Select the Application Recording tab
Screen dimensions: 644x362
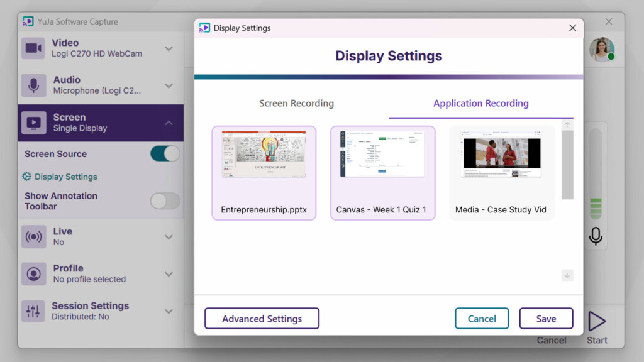[480, 104]
